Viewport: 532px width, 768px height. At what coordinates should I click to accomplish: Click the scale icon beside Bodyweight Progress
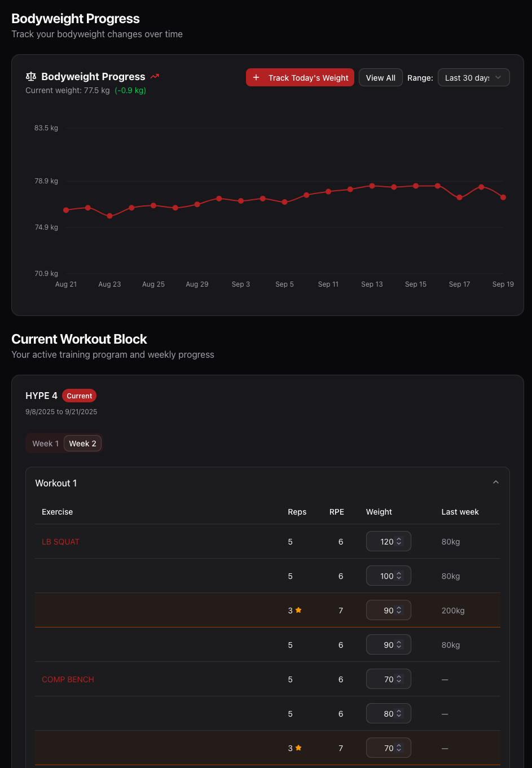31,76
